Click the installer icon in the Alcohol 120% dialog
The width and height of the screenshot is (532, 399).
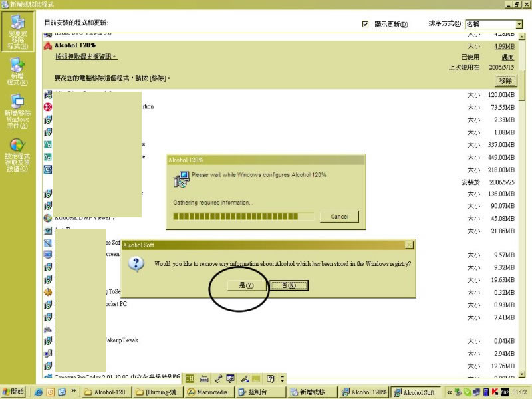point(182,179)
